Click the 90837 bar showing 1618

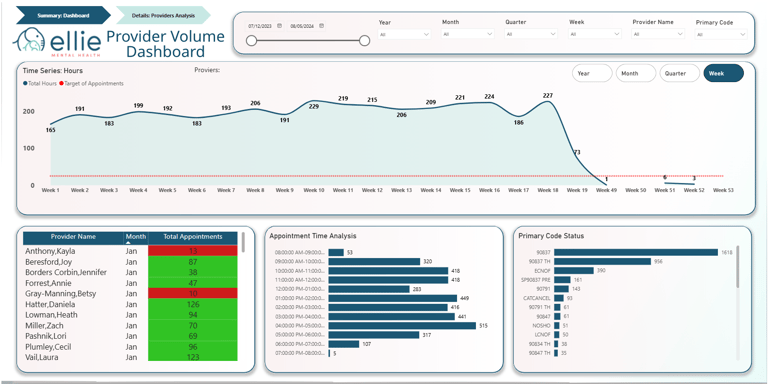point(636,252)
